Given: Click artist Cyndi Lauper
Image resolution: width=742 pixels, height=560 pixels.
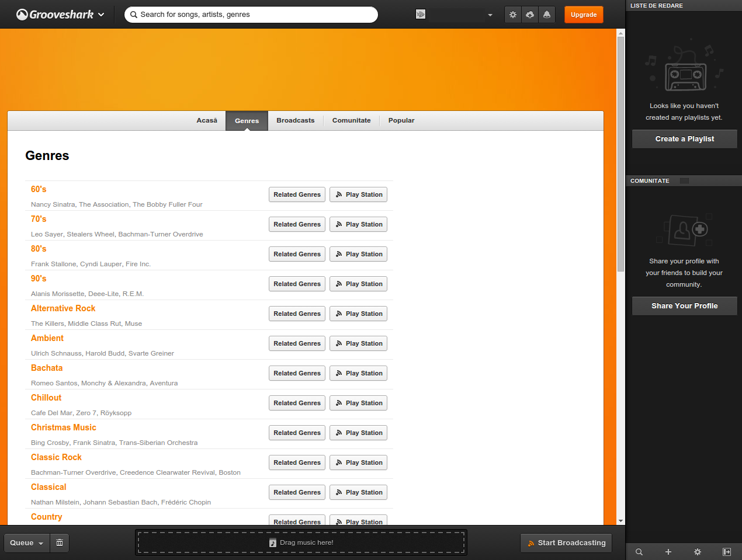Looking at the screenshot, I should [x=101, y=264].
